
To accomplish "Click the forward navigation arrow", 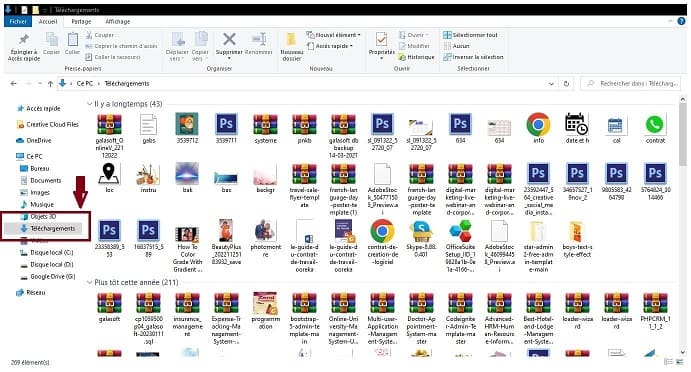I will point(28,84).
